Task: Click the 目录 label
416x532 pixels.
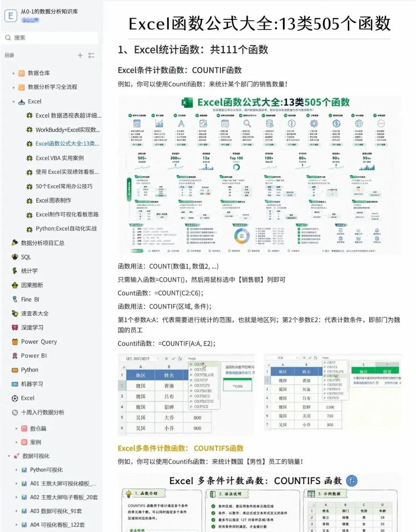Action: coord(9,55)
